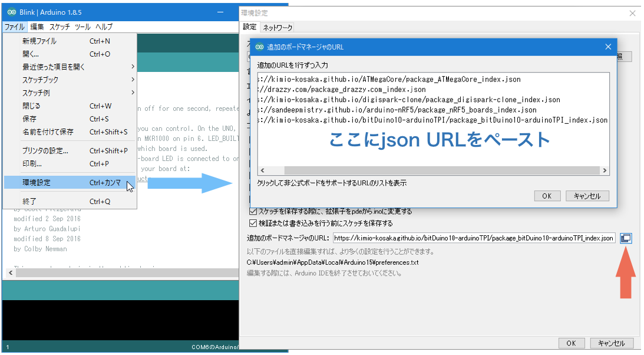Choose プリンタの設定... from the File menu
Viewport: 644px width, 355px height.
70,151
